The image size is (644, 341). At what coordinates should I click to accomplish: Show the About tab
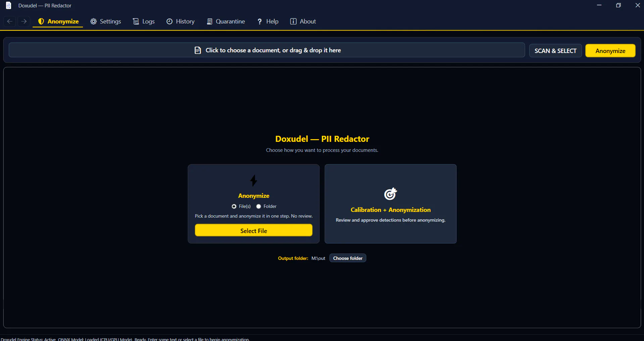pos(303,21)
